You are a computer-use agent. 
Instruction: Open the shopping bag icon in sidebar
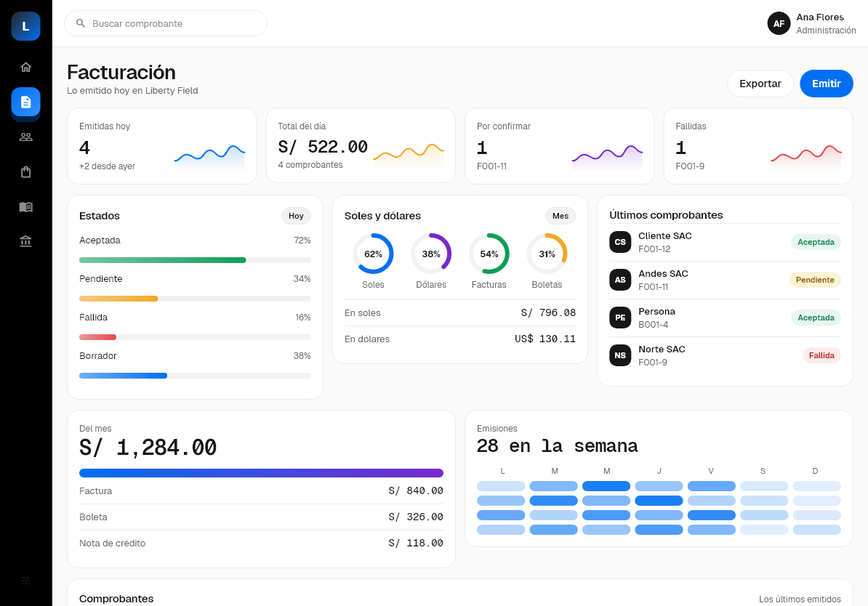(x=25, y=172)
